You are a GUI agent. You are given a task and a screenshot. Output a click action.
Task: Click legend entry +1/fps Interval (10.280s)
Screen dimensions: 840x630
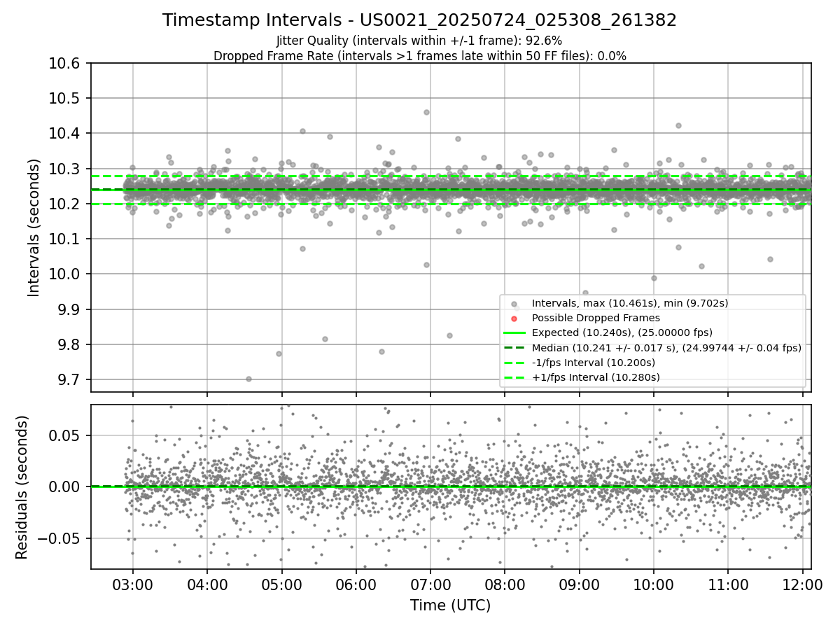point(596,377)
